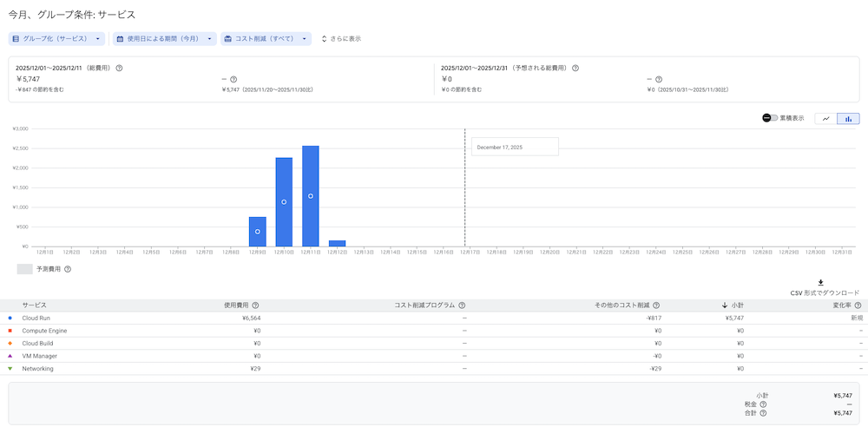Click help icon beside その他のコスト削減 header
The height and width of the screenshot is (427, 868).
[656, 305]
